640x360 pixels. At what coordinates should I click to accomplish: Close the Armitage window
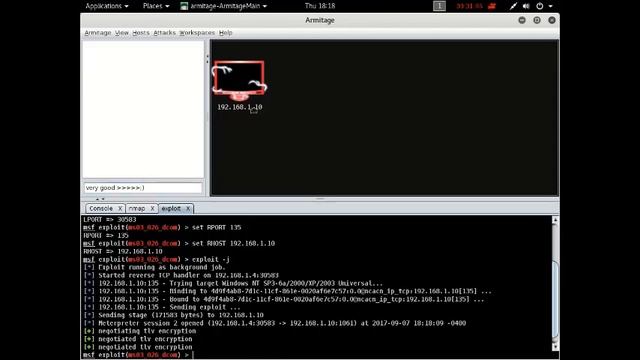pos(552,20)
